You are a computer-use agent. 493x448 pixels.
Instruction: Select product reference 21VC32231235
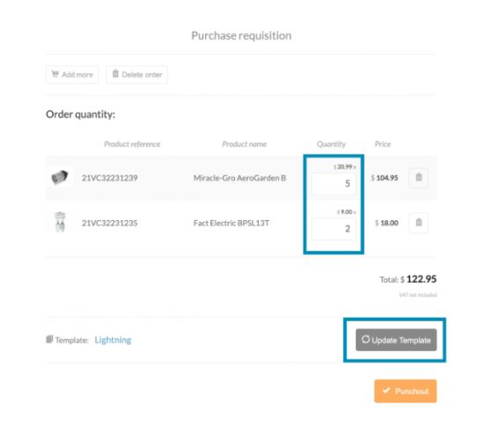[110, 224]
